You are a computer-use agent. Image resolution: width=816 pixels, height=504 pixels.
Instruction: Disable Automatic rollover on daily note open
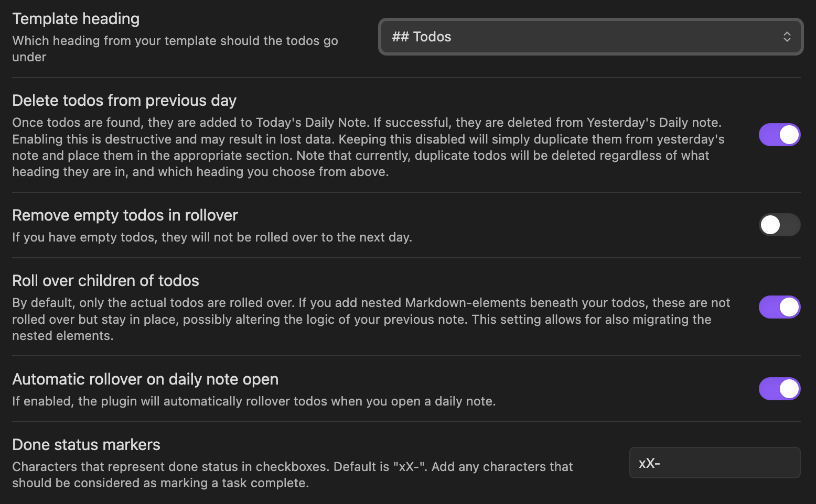[779, 389]
